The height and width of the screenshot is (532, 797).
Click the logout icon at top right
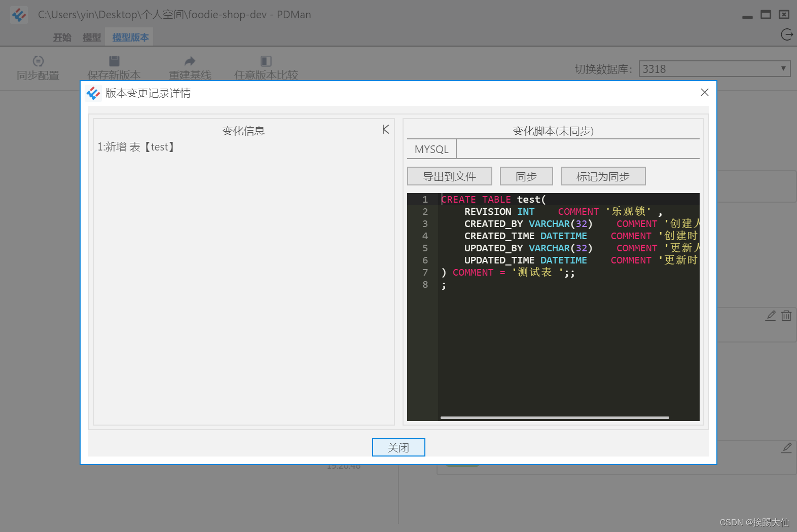click(x=786, y=34)
